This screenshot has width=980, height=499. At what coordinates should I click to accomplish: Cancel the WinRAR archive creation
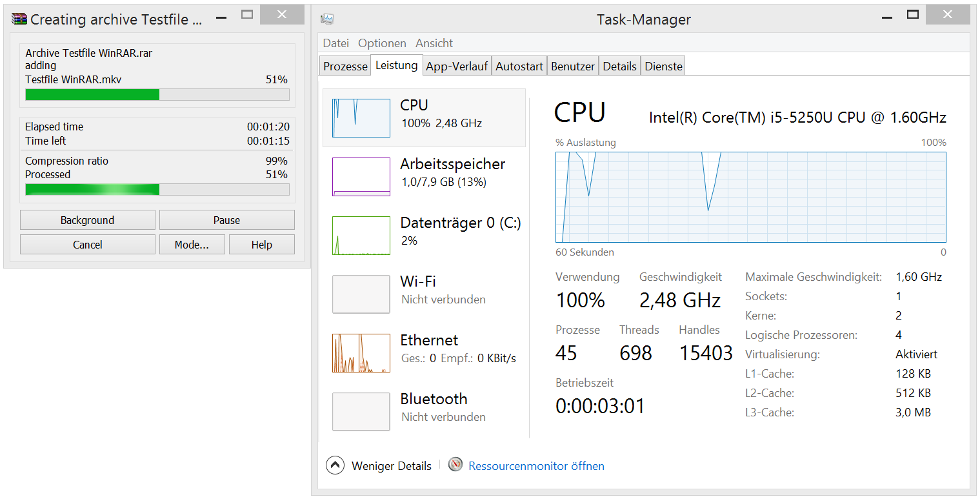click(x=88, y=245)
